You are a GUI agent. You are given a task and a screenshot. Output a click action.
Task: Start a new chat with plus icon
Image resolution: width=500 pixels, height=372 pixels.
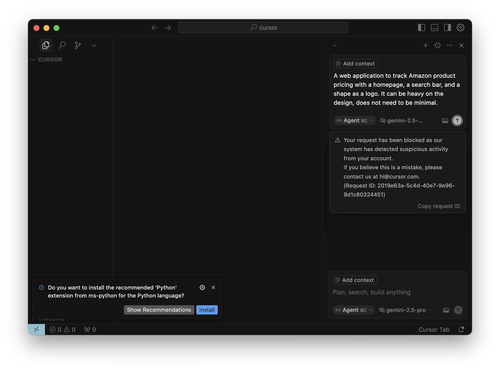point(425,45)
